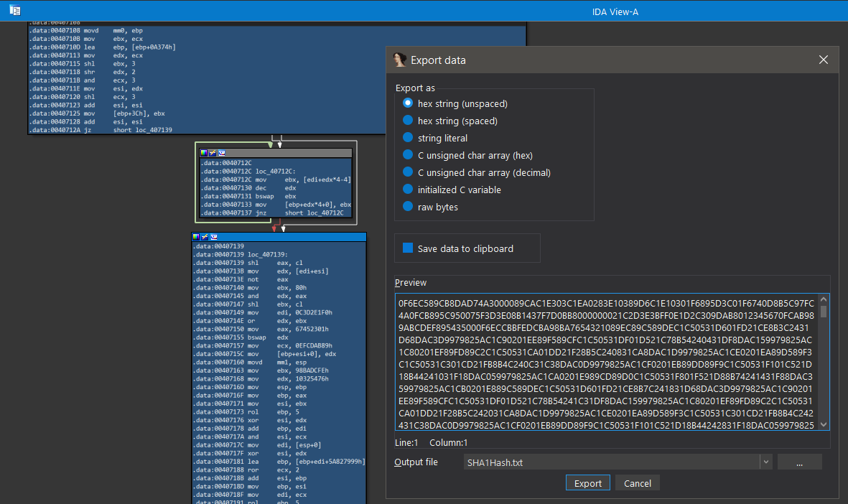Click the rainbow node color icon on loc_407139 block
Viewport: 848px width, 504px height.
tap(196, 237)
